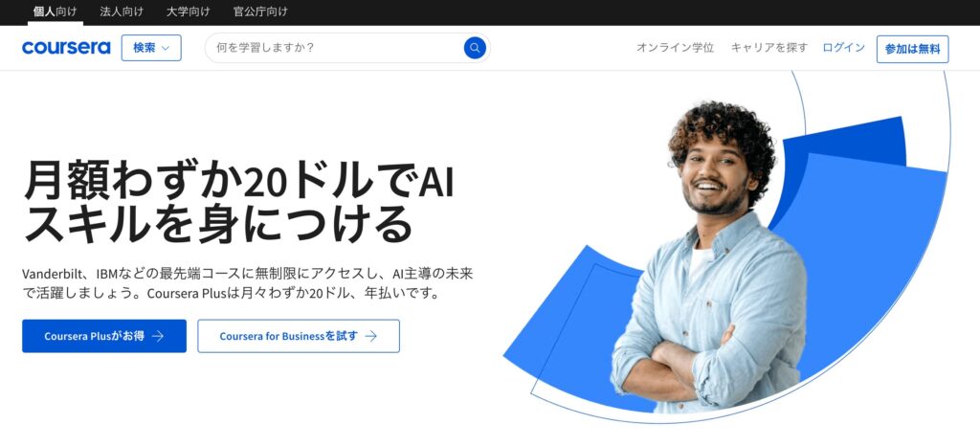The height and width of the screenshot is (446, 980).
Task: Click the arrow icon in Coursera Plusがお得 button
Action: click(158, 336)
